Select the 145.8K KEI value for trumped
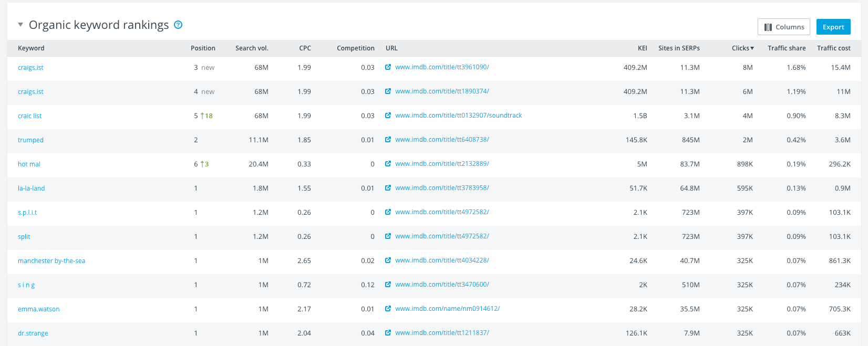868x346 pixels. tap(636, 140)
